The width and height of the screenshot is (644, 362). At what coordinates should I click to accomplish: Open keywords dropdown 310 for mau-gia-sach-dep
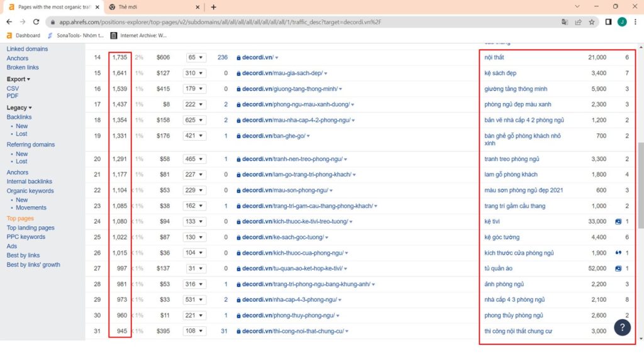click(194, 73)
